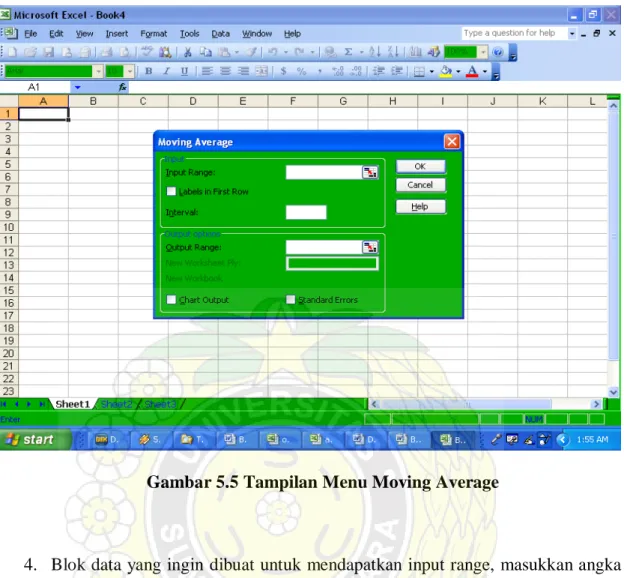
Task: Open the File menu
Action: click(x=31, y=34)
